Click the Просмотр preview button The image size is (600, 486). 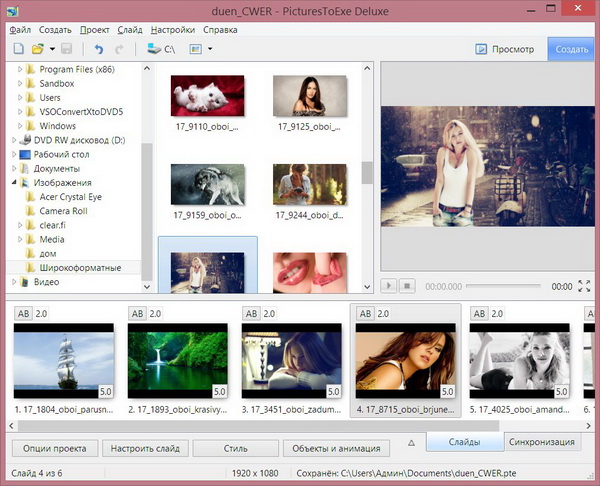coord(504,49)
